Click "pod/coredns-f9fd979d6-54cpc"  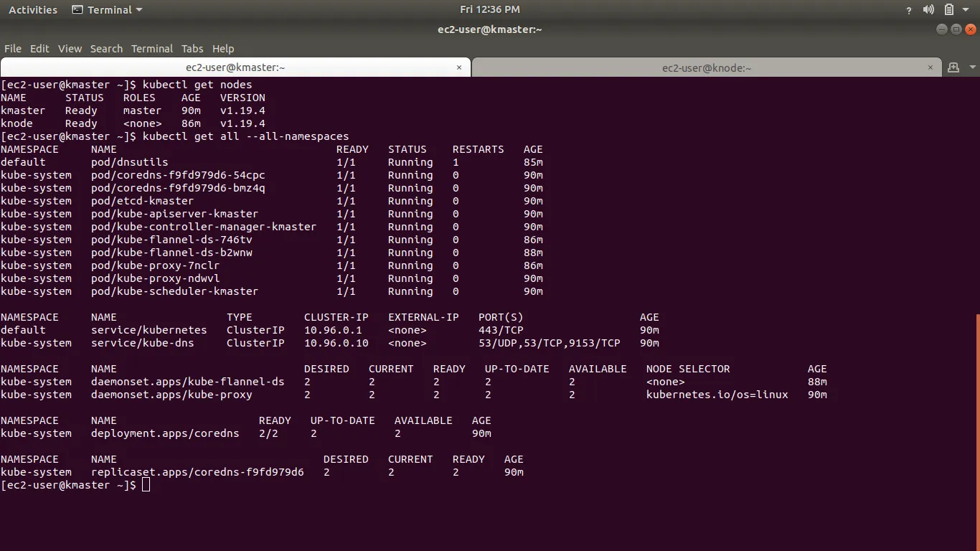coord(178,175)
